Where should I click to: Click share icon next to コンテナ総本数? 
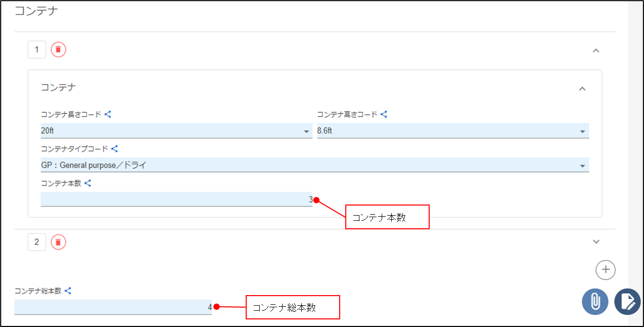coord(68,291)
